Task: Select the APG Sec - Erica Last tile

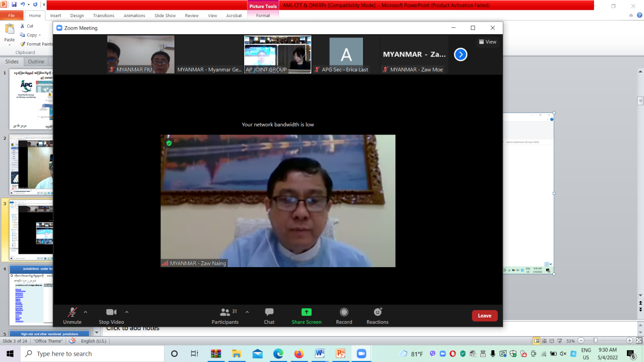Action: pyautogui.click(x=346, y=54)
